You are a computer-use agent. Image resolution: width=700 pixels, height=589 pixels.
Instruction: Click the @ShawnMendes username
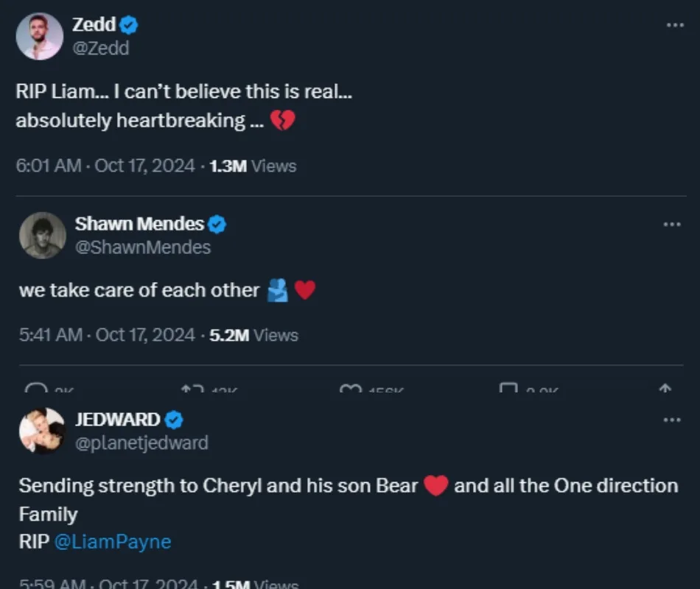(x=143, y=247)
